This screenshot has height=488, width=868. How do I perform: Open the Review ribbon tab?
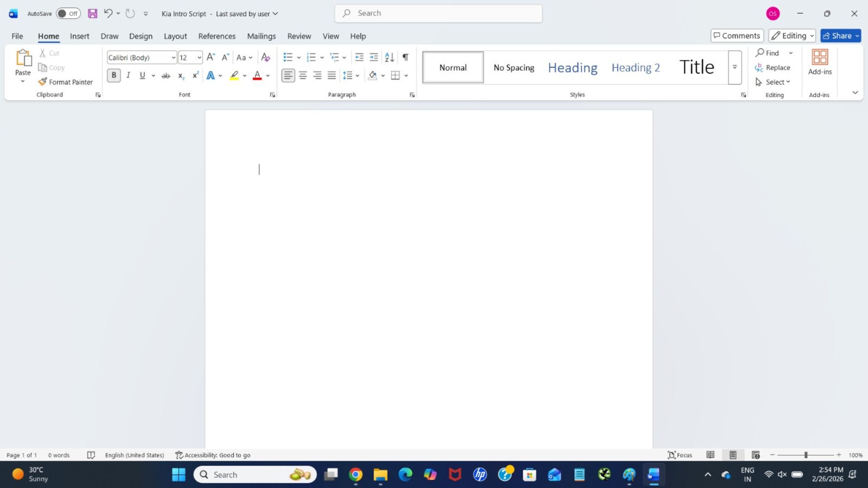[298, 36]
